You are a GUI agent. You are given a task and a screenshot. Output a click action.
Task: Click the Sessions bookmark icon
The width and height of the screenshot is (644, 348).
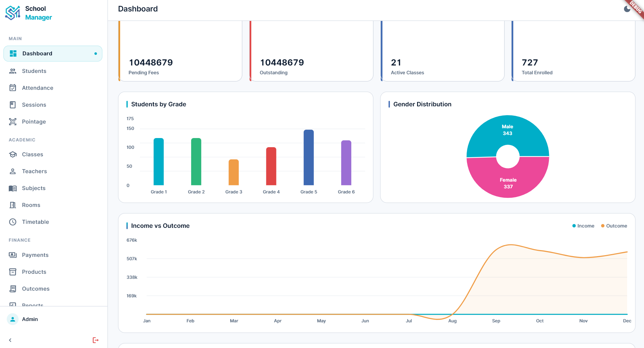[13, 105]
